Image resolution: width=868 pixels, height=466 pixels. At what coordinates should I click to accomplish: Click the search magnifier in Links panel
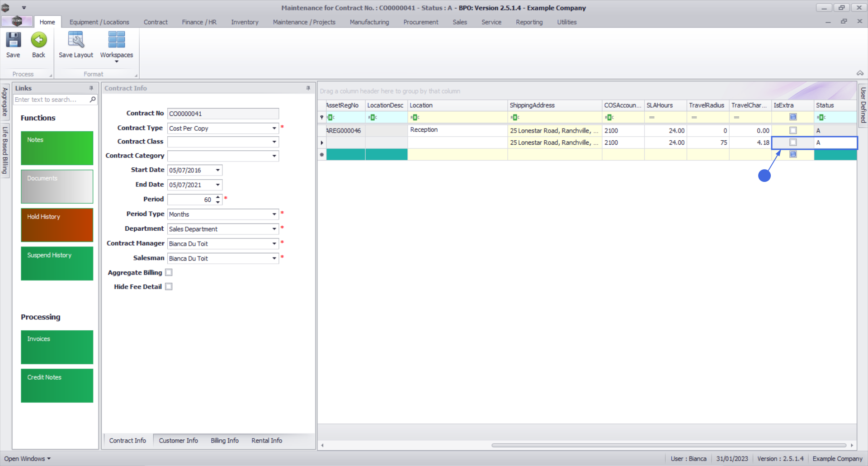93,100
